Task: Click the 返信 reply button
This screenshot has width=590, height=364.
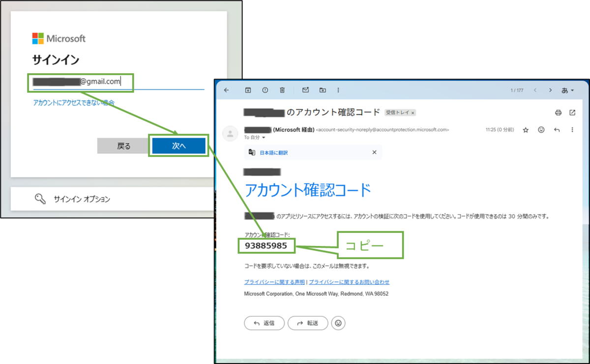Action: pos(264,323)
